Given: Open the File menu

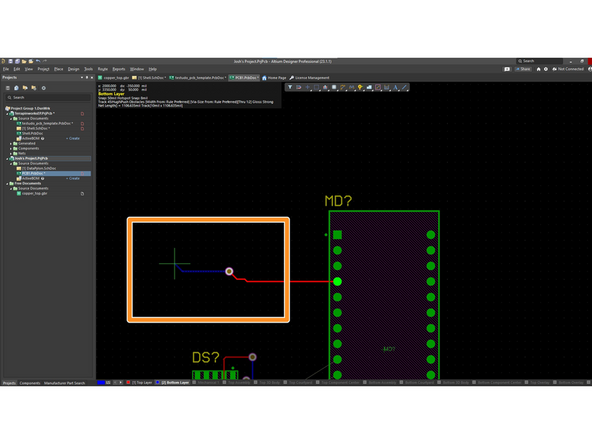Looking at the screenshot, I should click(6, 69).
